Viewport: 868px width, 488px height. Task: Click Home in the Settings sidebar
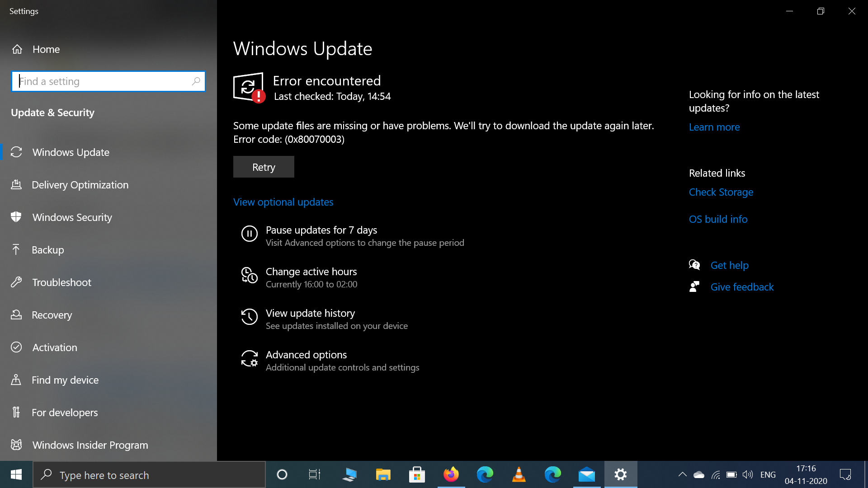click(x=108, y=49)
